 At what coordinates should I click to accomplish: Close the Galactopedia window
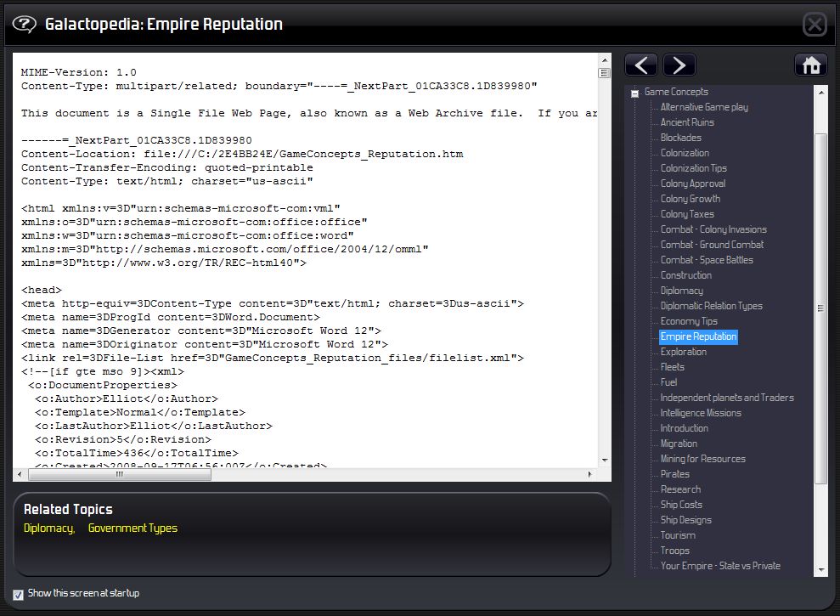(x=815, y=24)
